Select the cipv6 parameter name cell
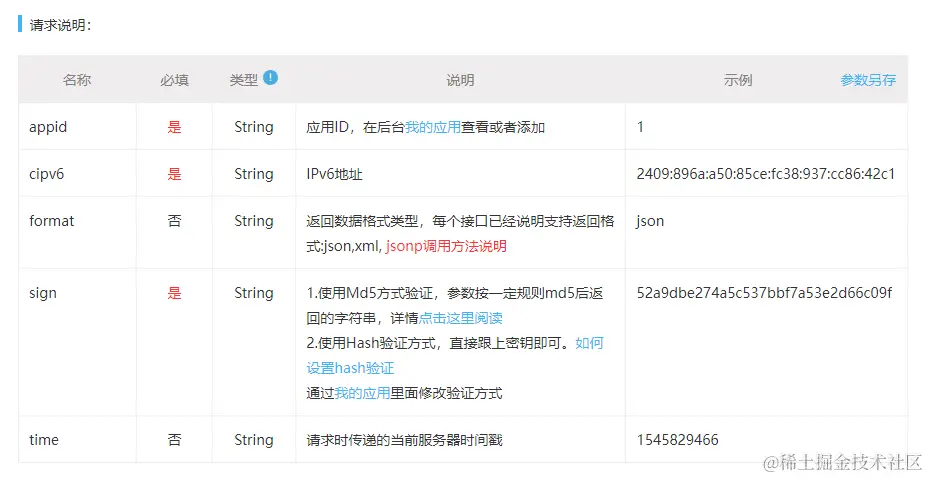 tap(47, 174)
